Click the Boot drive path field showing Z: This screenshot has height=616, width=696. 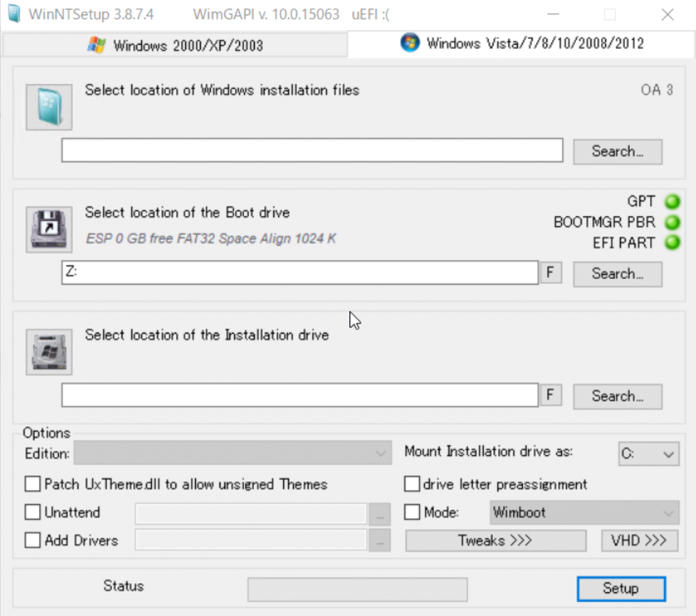[x=300, y=272]
